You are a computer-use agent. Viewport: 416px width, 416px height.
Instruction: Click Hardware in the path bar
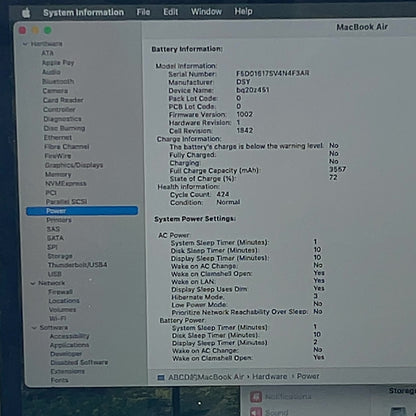coord(270,377)
